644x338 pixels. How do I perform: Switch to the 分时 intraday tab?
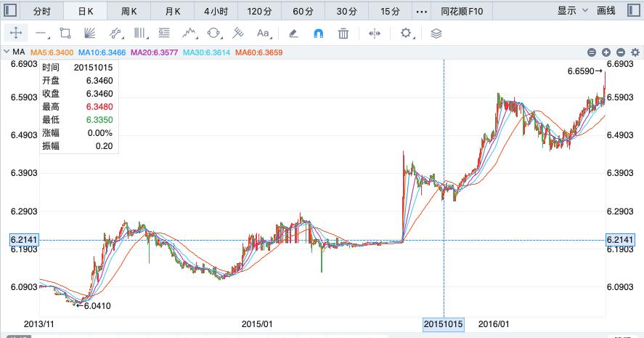point(42,11)
